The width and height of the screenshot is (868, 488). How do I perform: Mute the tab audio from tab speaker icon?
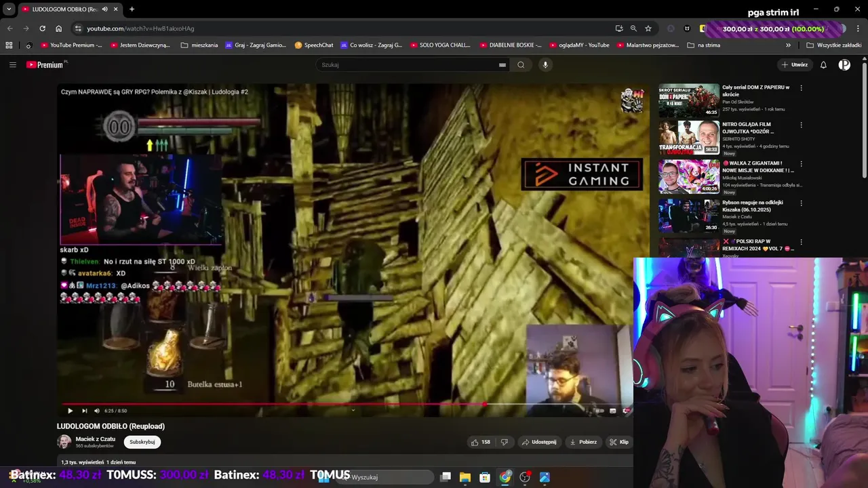point(104,9)
